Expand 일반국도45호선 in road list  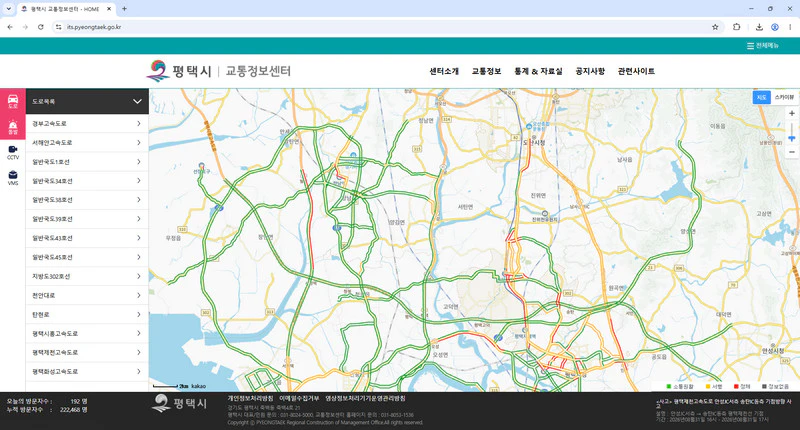[87, 257]
